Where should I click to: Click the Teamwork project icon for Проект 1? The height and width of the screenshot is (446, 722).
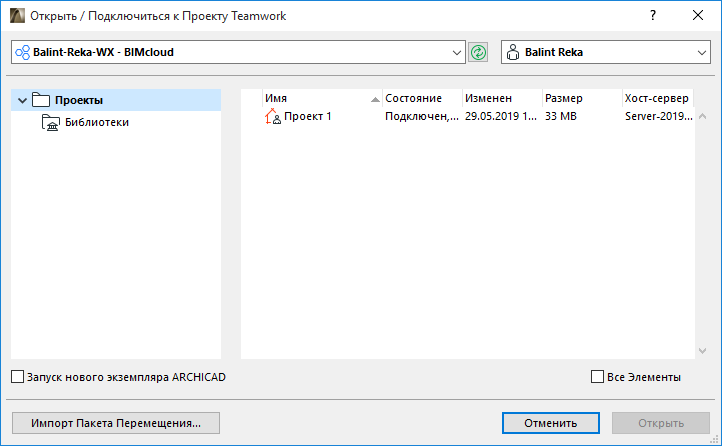(x=273, y=116)
